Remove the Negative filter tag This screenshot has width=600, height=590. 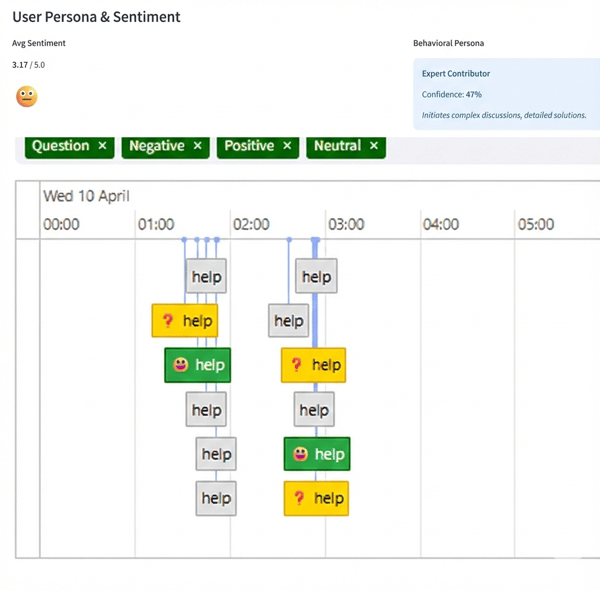click(x=197, y=146)
